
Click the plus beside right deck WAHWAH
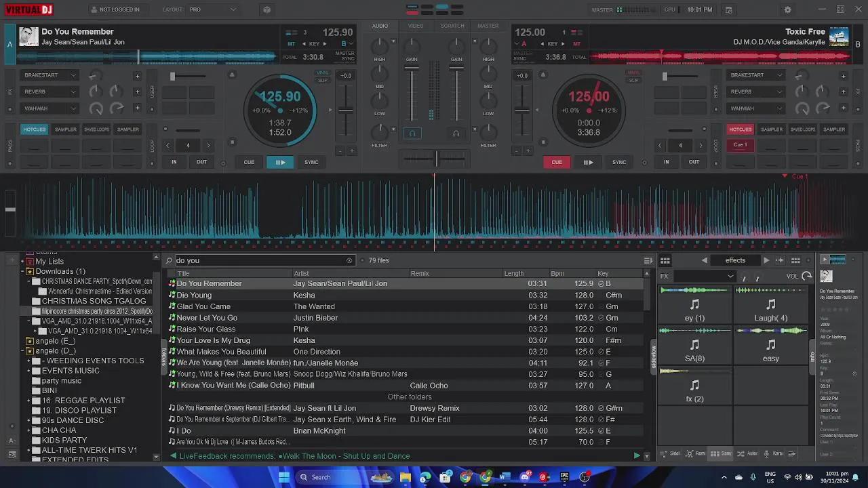[844, 108]
